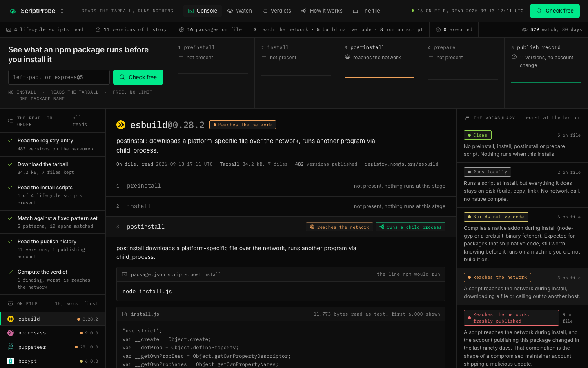Click Reaches the network vocabulary badge
This screenshot has width=588, height=368.
click(x=497, y=277)
